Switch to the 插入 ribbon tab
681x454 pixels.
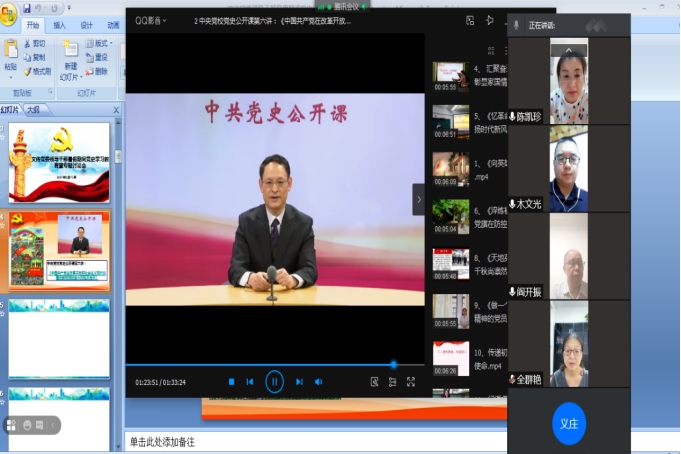tap(60, 25)
